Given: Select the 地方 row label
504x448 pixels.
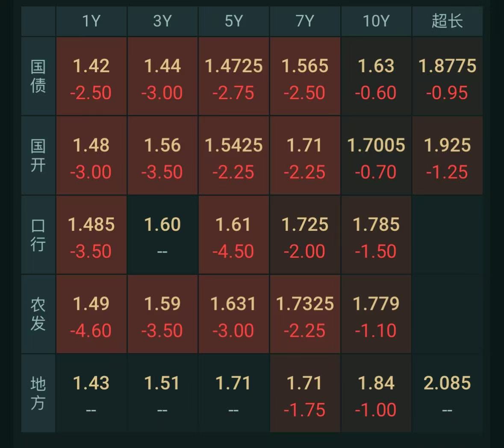Looking at the screenshot, I should (38, 393).
